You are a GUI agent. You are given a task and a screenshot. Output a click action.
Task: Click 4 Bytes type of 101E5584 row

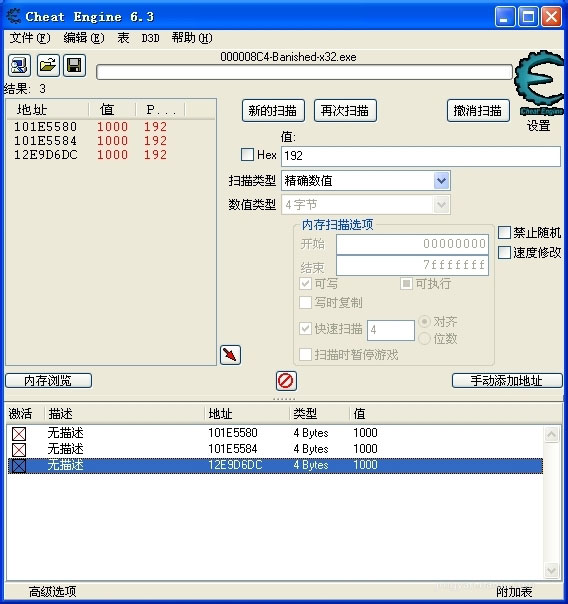[x=311, y=449]
